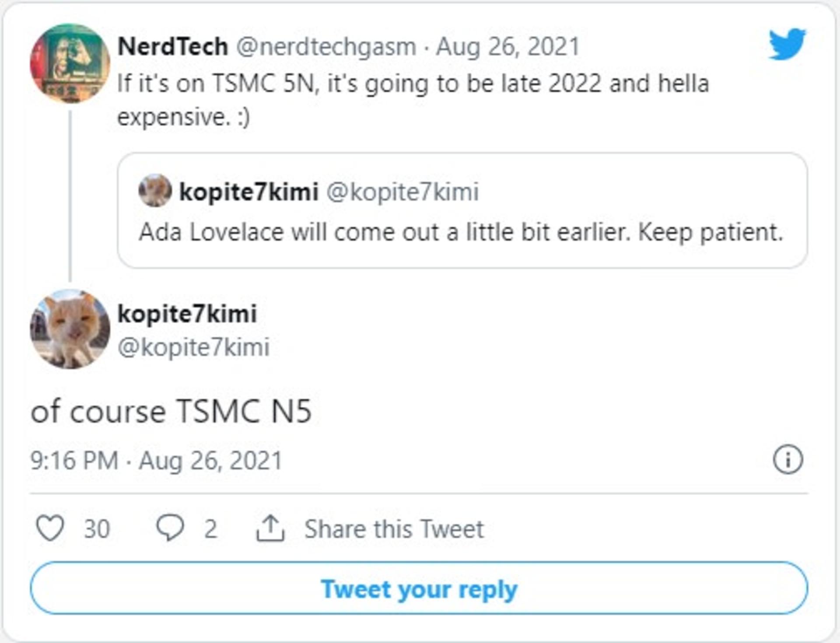The image size is (840, 643).
Task: Open the Aug 26, 2021 date in NerdTech's tweet
Action: pyautogui.click(x=508, y=46)
